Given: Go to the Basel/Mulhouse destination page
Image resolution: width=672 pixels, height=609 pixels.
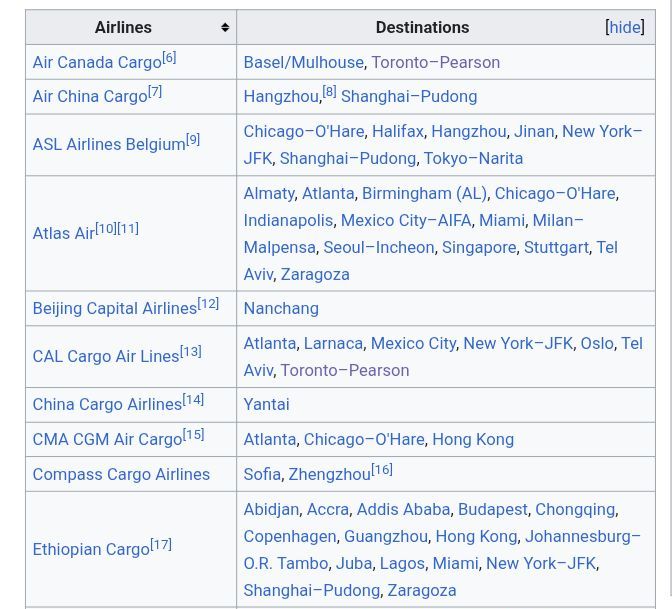Looking at the screenshot, I should pos(303,62).
